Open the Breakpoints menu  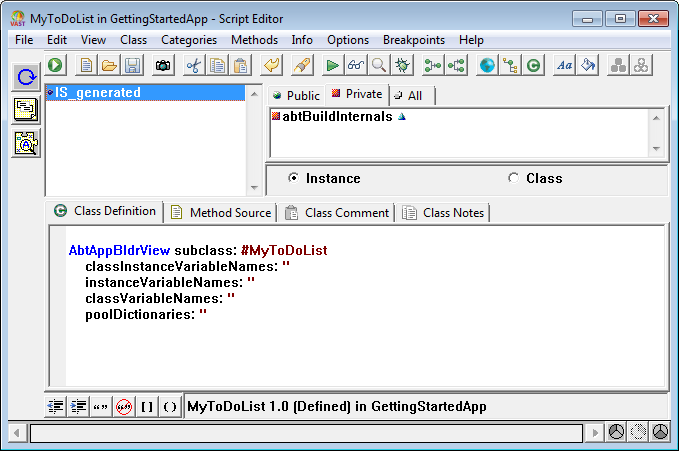click(x=414, y=40)
